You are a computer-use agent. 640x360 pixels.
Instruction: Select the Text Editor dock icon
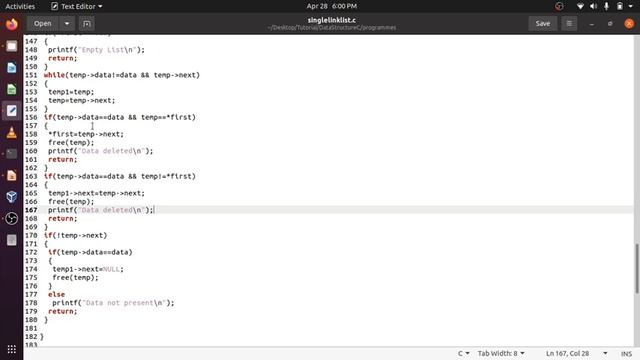click(11, 111)
